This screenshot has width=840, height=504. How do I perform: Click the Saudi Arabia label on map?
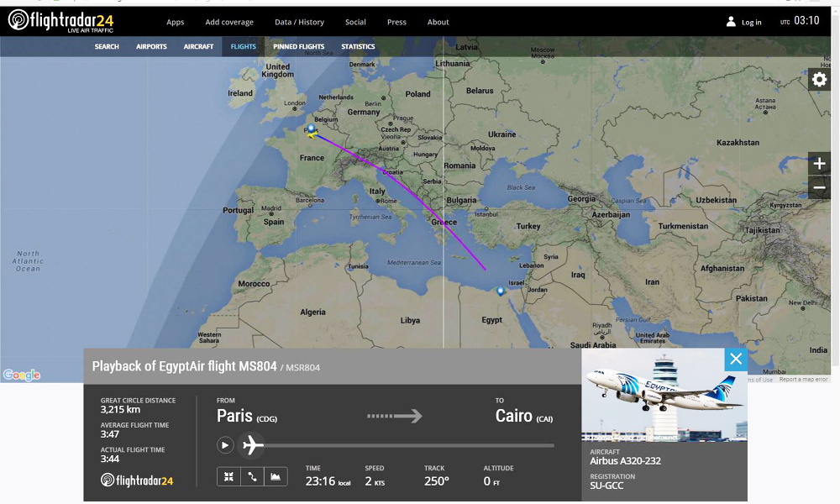pos(593,344)
